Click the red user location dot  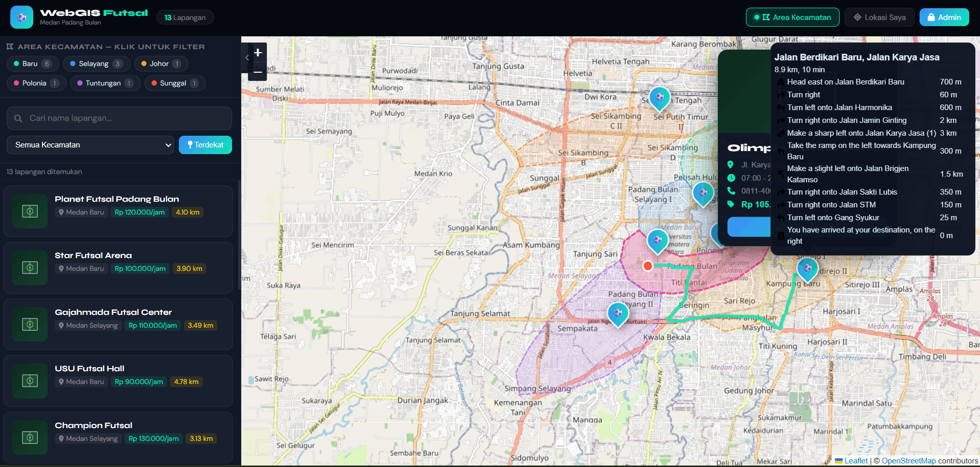[x=648, y=266]
